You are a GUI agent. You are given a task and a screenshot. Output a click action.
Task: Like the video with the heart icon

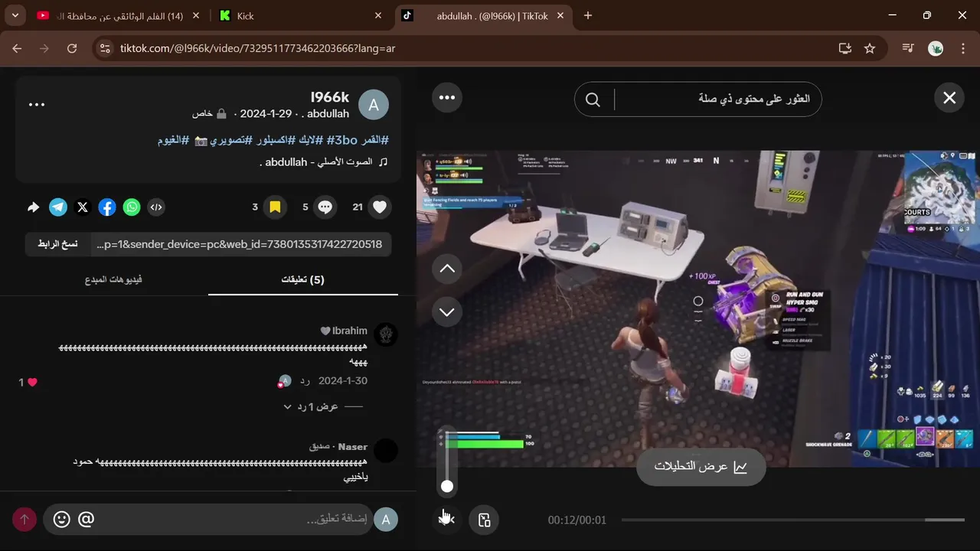[x=379, y=207]
